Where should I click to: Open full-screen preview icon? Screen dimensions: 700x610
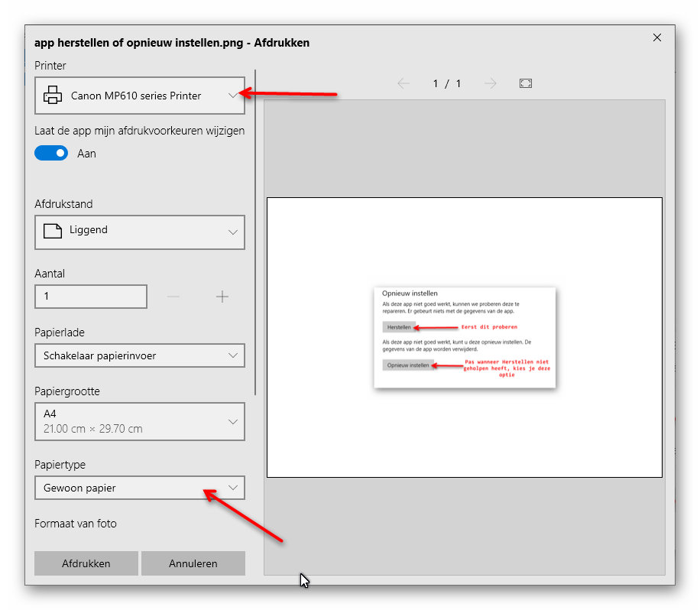pyautogui.click(x=526, y=83)
